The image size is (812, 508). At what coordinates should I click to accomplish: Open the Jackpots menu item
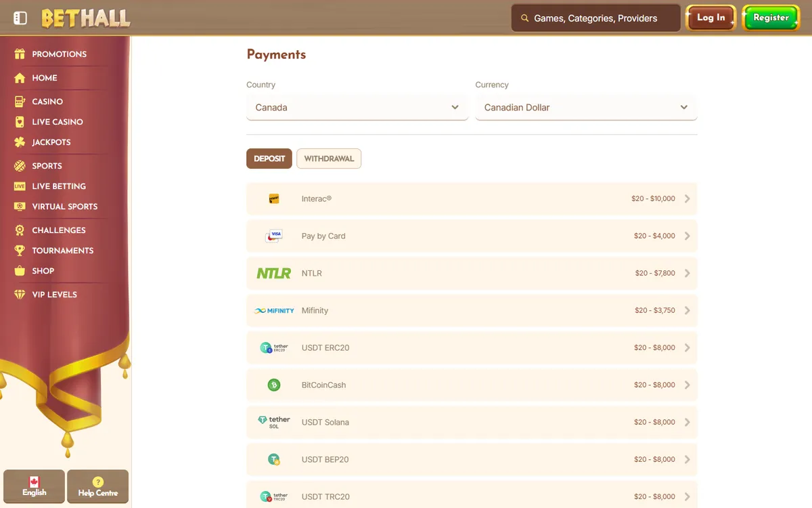tap(51, 142)
